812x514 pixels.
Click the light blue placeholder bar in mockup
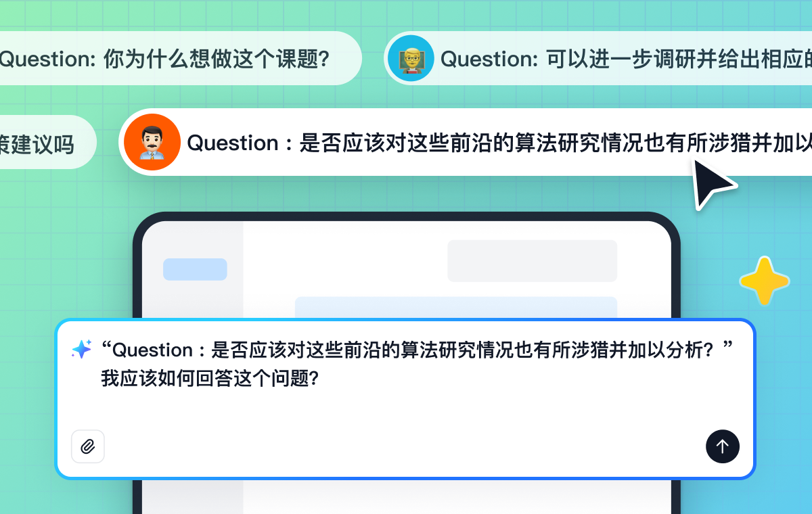pyautogui.click(x=455, y=306)
